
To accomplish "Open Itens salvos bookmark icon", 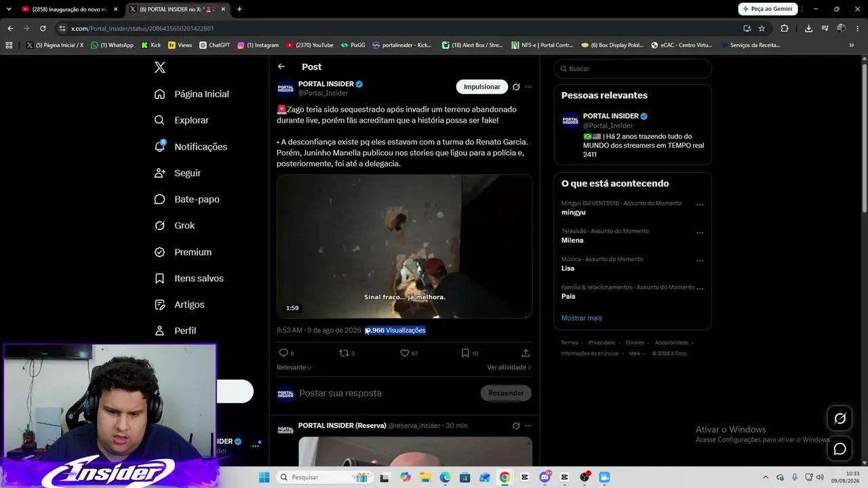I will [x=159, y=279].
